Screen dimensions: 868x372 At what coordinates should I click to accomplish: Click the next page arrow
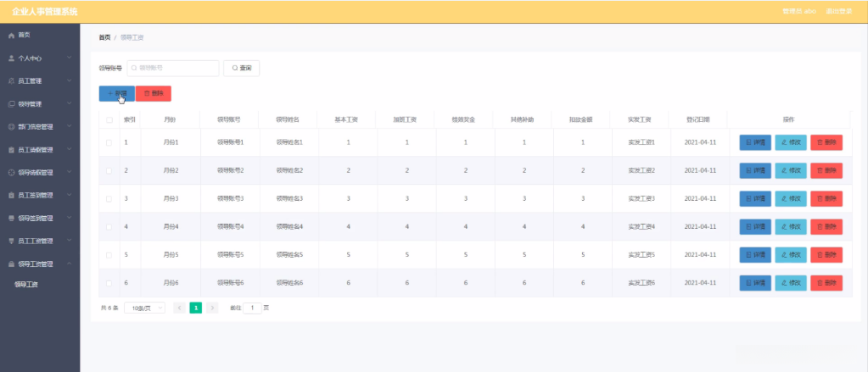click(212, 308)
